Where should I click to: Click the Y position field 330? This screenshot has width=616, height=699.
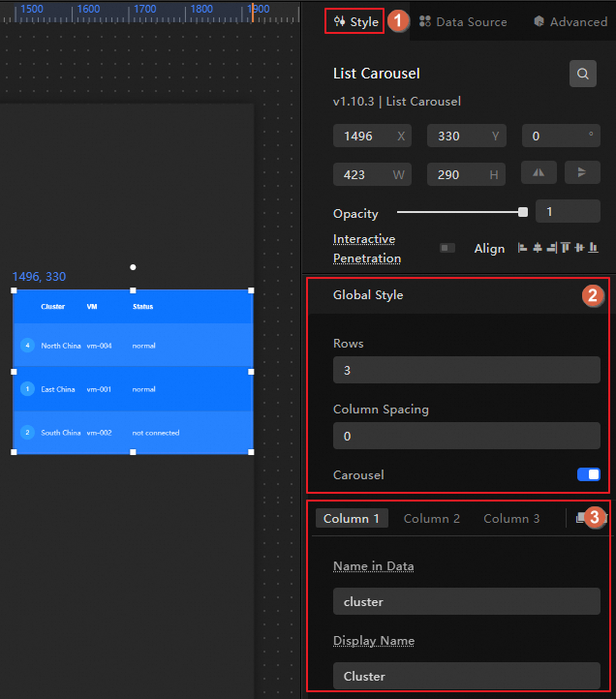point(467,136)
